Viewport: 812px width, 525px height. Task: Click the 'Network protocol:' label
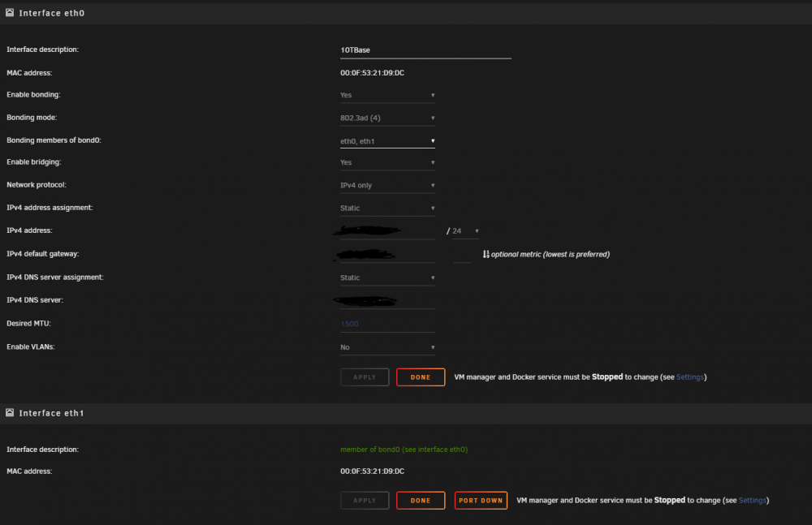(x=37, y=185)
